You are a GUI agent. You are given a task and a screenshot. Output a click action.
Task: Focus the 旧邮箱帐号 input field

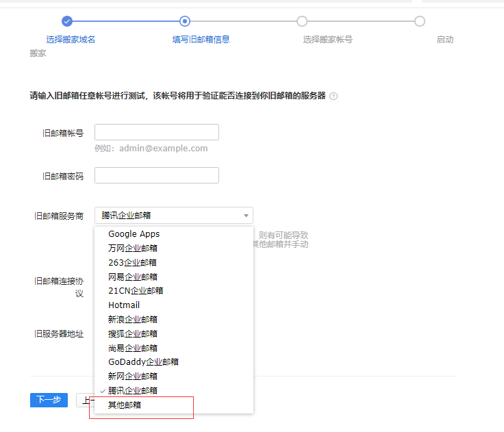coord(157,132)
